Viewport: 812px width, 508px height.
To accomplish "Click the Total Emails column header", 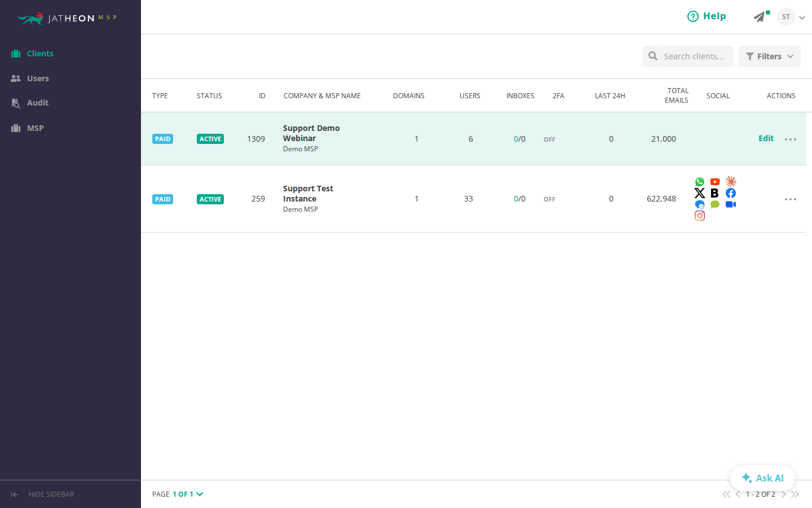I will click(x=677, y=95).
